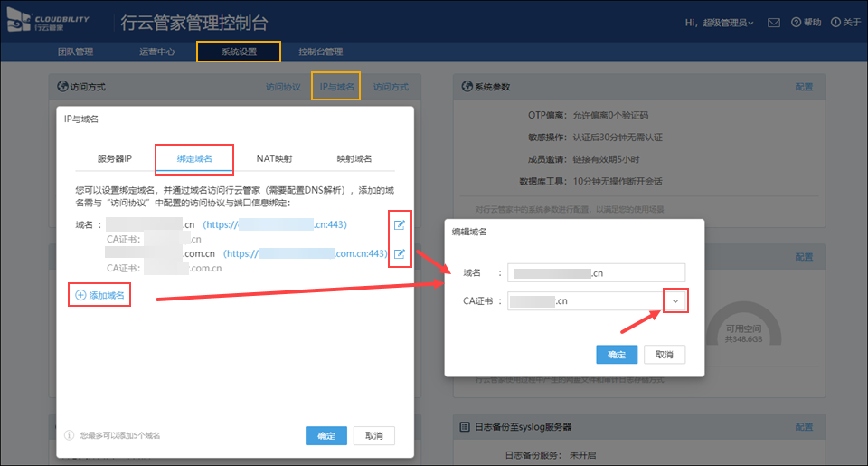Viewport: 868px width, 466px height.
Task: Open the 系统设置 menu
Action: pos(239,52)
